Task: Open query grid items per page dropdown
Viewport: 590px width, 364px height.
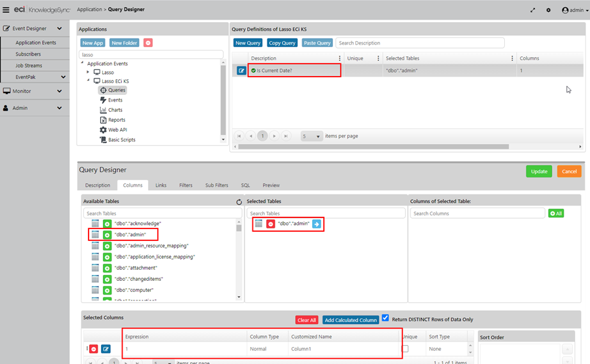Action: click(311, 136)
